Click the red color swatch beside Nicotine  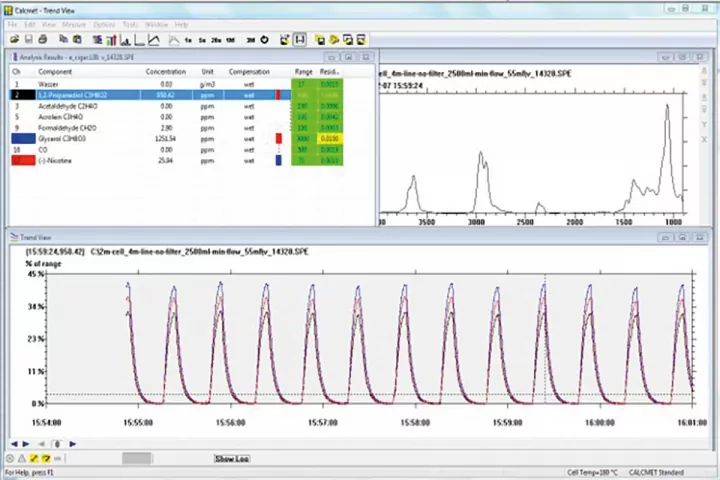pyautogui.click(x=22, y=160)
